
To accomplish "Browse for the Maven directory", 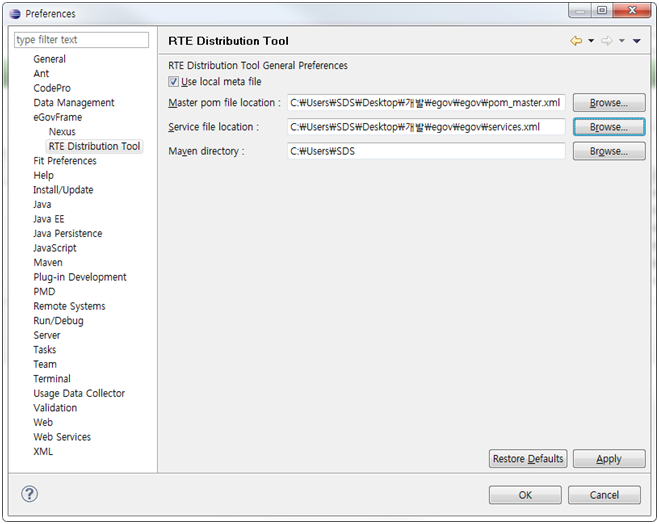I will coord(608,151).
